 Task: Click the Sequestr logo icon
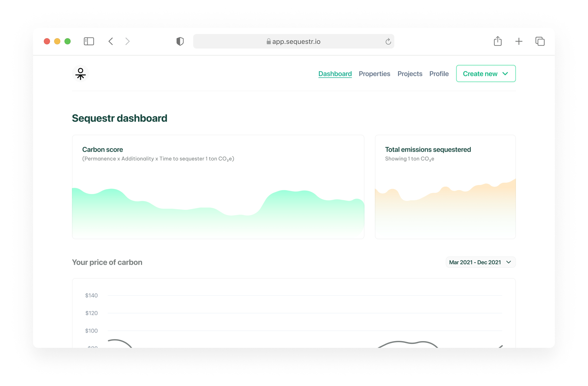coord(80,74)
